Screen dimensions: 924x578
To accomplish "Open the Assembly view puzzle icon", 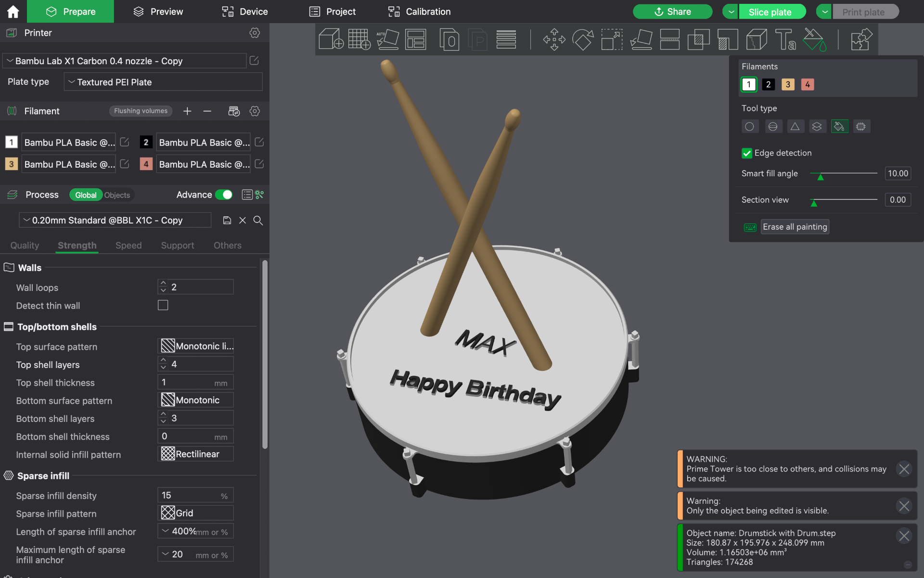I will point(861,39).
